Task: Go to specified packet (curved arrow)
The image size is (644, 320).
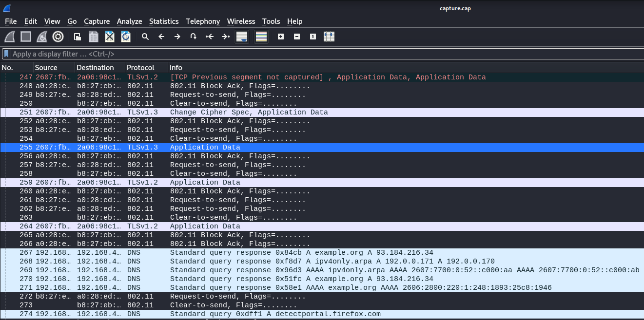Action: tap(194, 37)
